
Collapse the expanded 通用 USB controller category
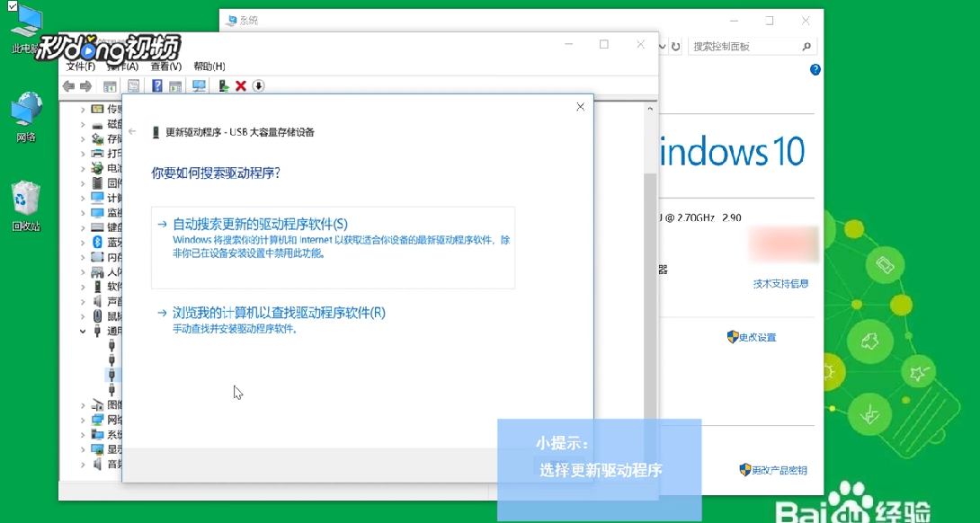click(83, 332)
